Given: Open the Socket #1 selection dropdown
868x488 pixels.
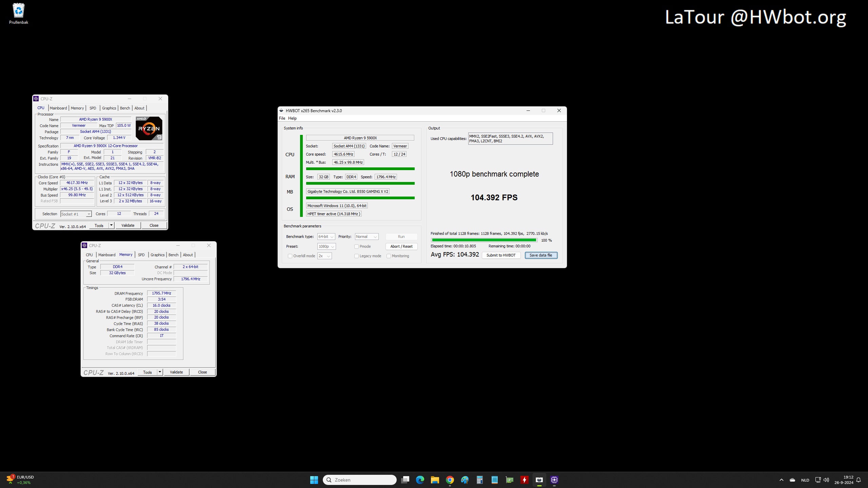Looking at the screenshot, I should tap(76, 214).
